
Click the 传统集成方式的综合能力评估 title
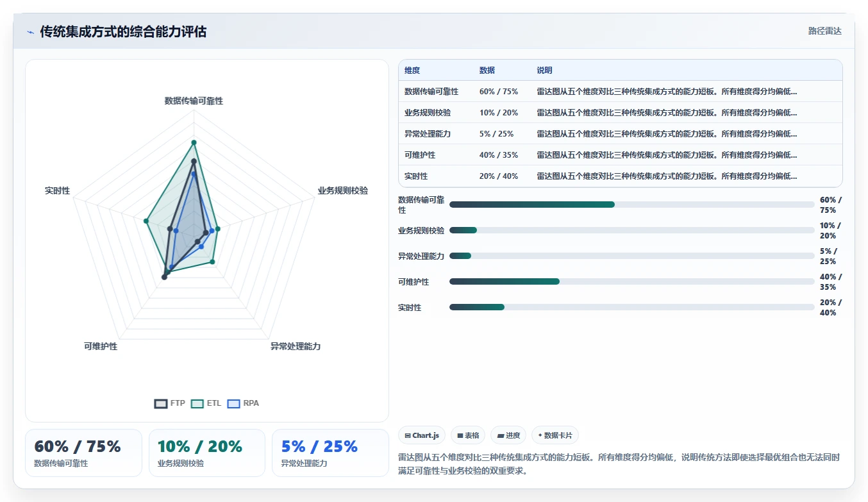click(x=123, y=31)
